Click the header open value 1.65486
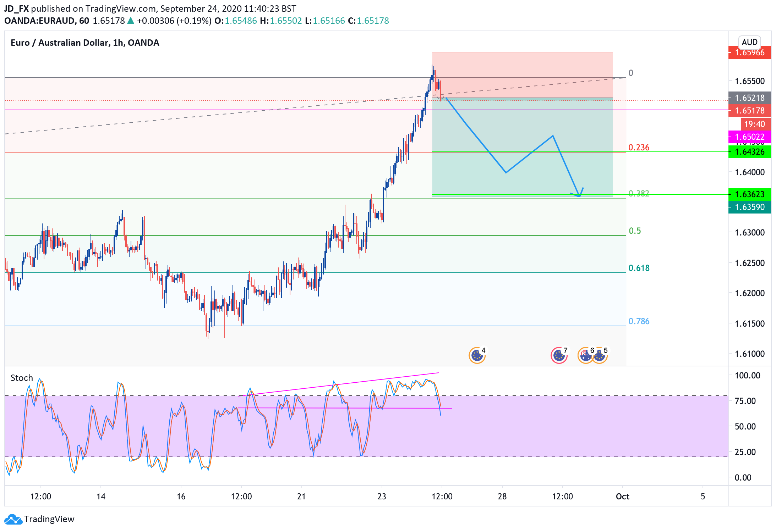This screenshot has height=532, width=776. point(241,21)
